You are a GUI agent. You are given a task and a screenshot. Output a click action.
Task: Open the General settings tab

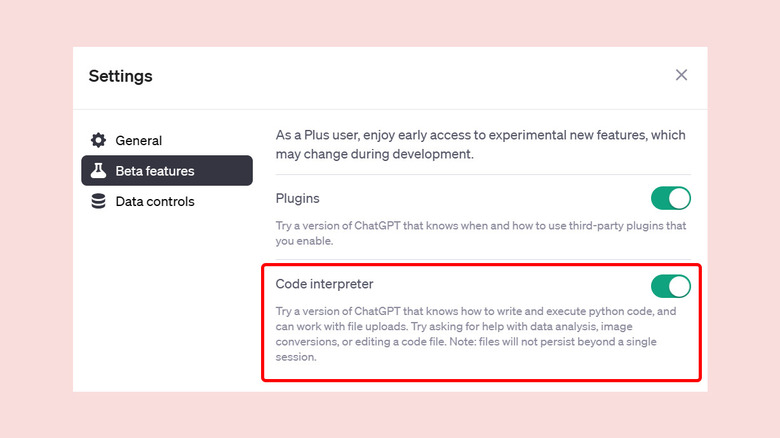click(x=138, y=141)
